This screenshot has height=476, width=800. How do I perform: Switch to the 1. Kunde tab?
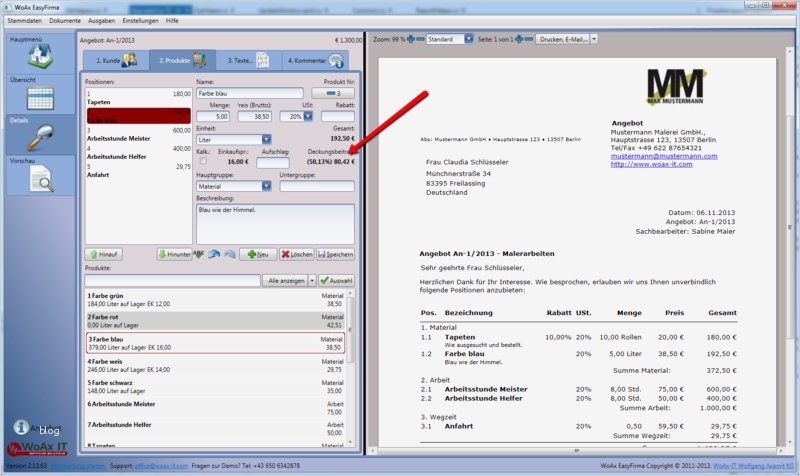click(116, 60)
